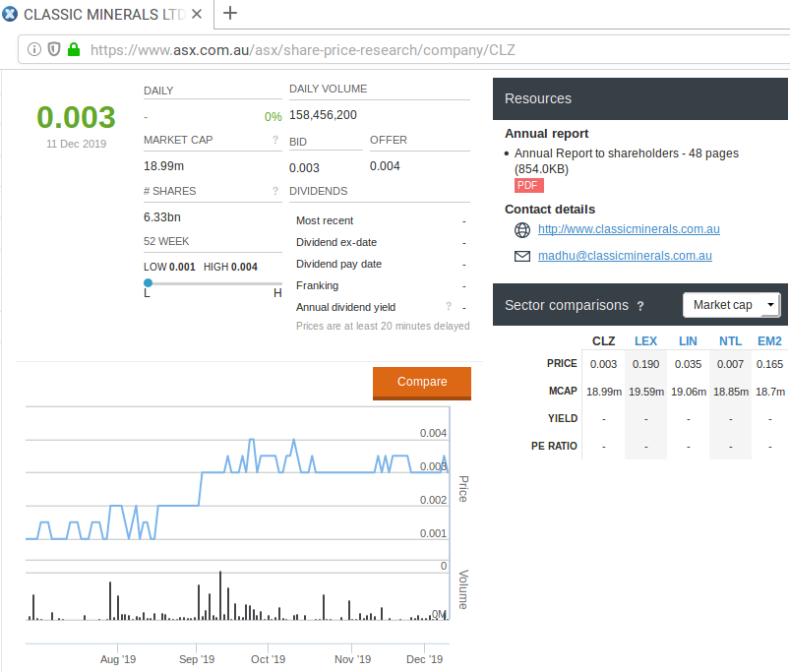The image size is (790, 672).
Task: Click the envelope email icon
Action: pyautogui.click(x=522, y=256)
